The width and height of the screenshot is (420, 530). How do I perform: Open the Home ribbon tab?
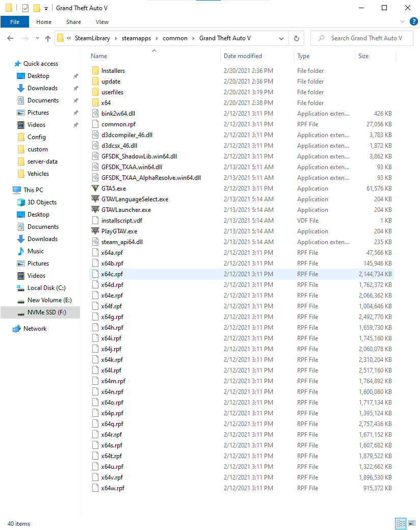(x=44, y=21)
